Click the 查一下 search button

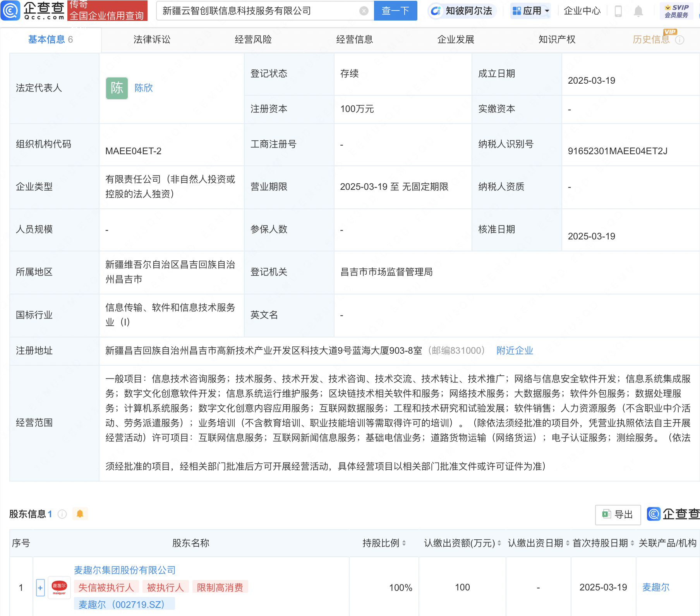point(395,11)
